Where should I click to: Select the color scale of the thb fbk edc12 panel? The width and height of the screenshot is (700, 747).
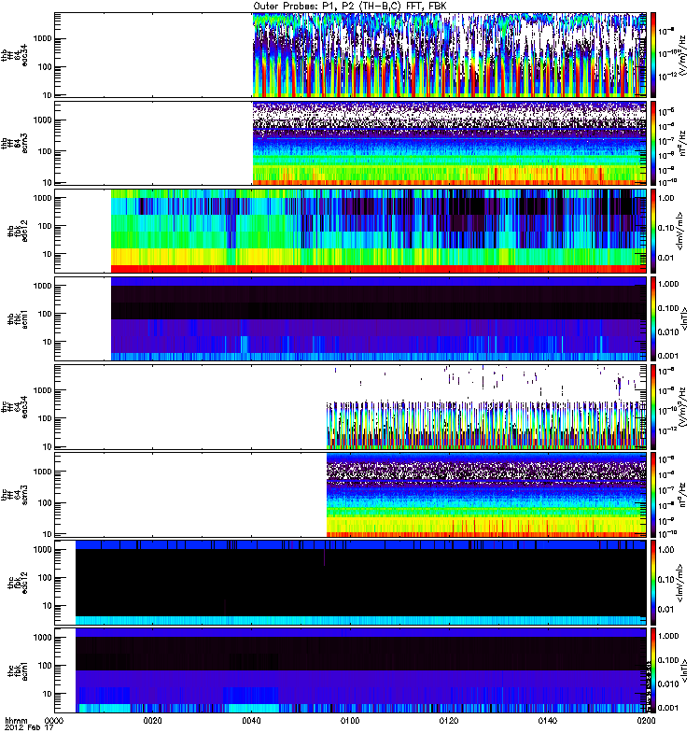pos(654,231)
